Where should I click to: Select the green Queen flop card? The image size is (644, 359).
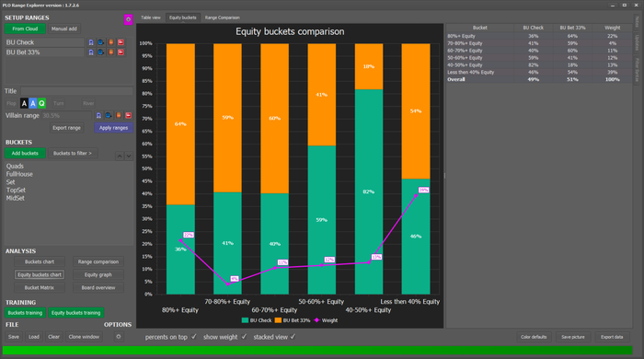[x=41, y=103]
